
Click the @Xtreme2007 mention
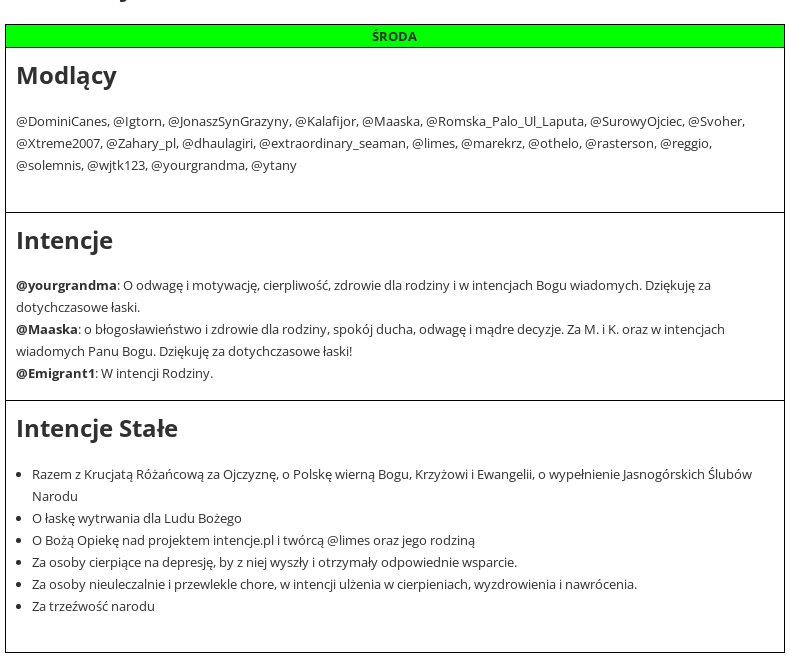point(58,143)
